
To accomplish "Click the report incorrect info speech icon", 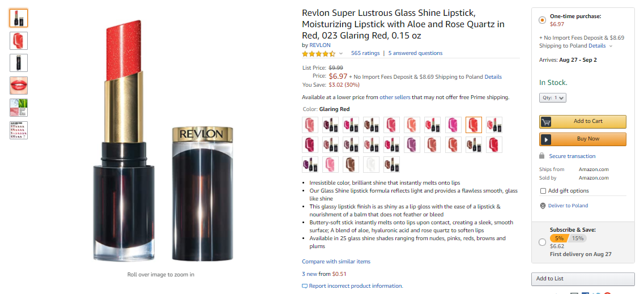I will click(305, 286).
